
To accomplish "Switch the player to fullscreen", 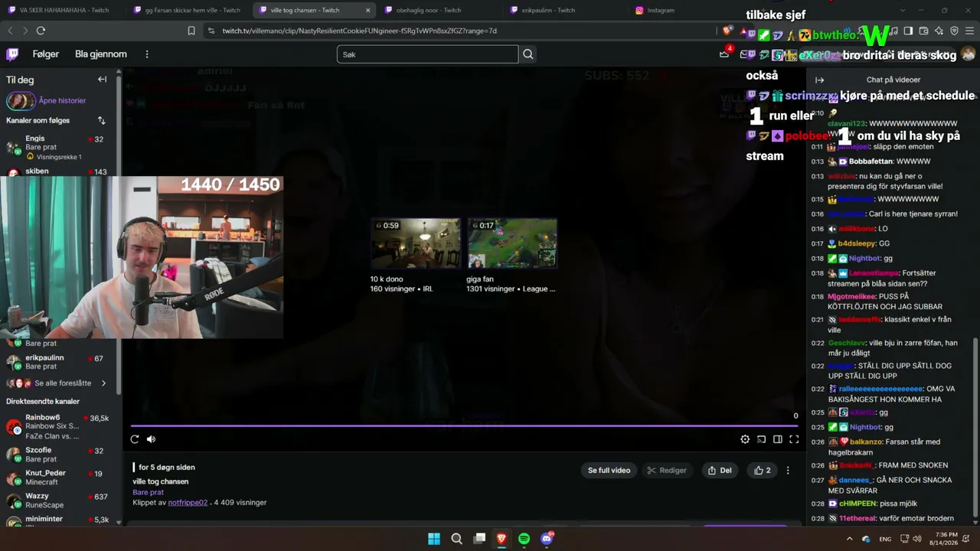I will coord(794,439).
